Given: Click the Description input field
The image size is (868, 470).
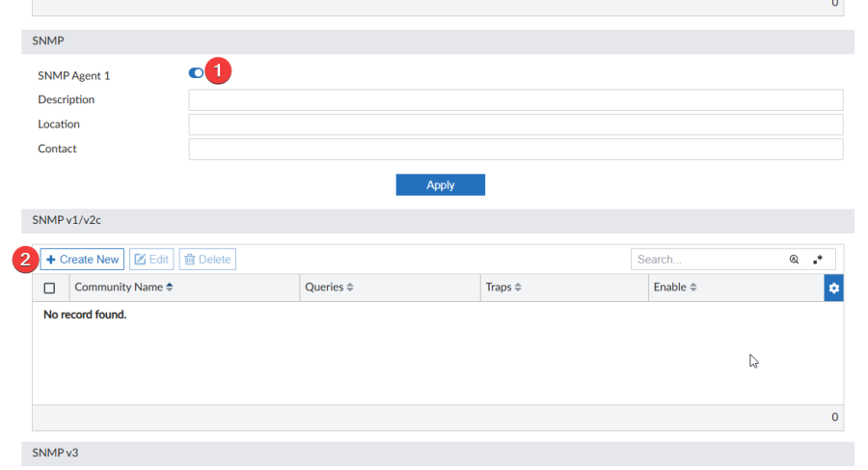Looking at the screenshot, I should point(515,100).
